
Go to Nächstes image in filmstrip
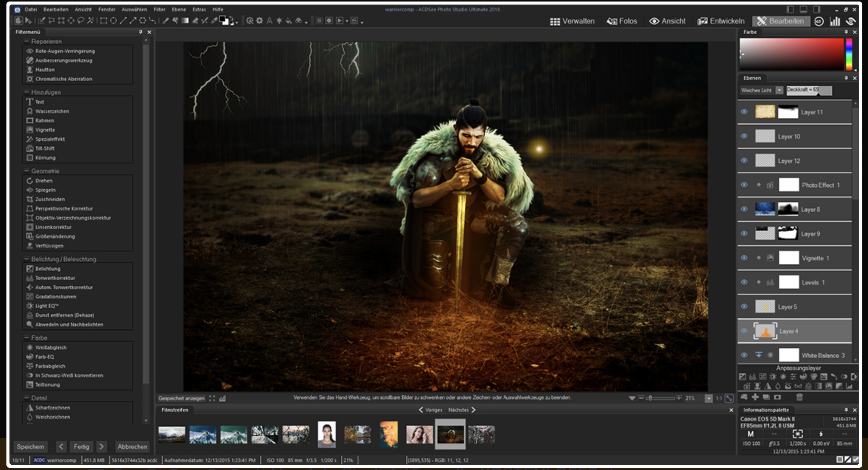462,410
